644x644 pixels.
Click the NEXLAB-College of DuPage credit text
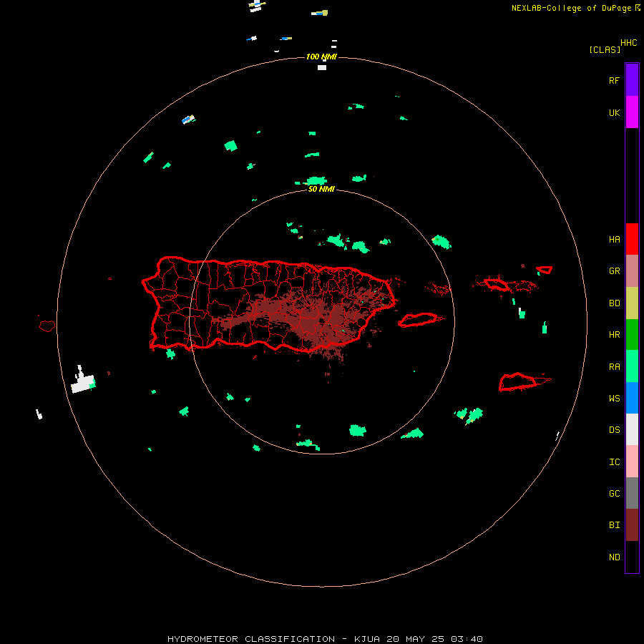571,8
